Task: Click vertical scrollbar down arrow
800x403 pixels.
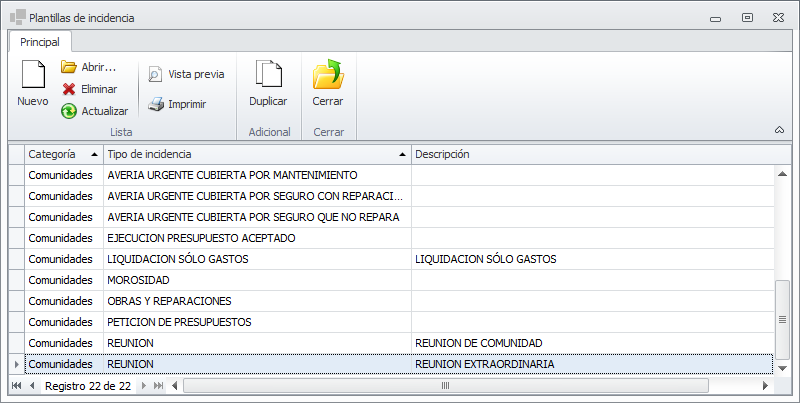Action: click(x=782, y=368)
